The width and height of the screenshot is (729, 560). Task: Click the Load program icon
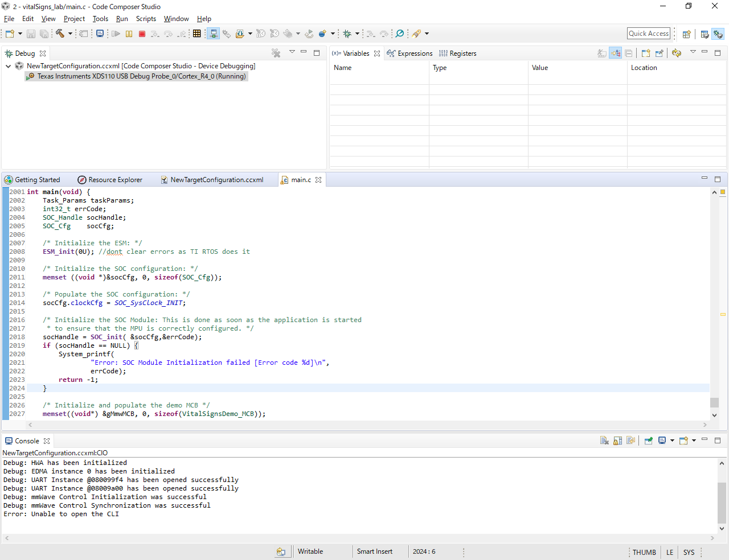(x=240, y=34)
